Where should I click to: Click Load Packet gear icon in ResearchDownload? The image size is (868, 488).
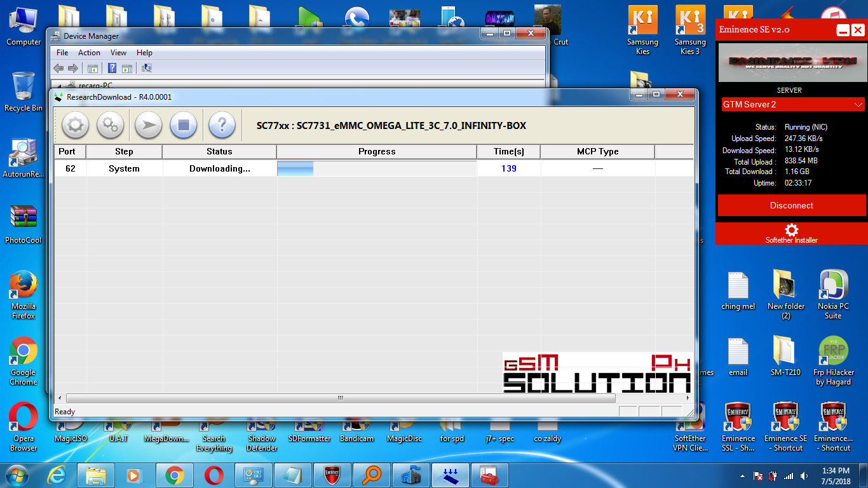coord(75,125)
